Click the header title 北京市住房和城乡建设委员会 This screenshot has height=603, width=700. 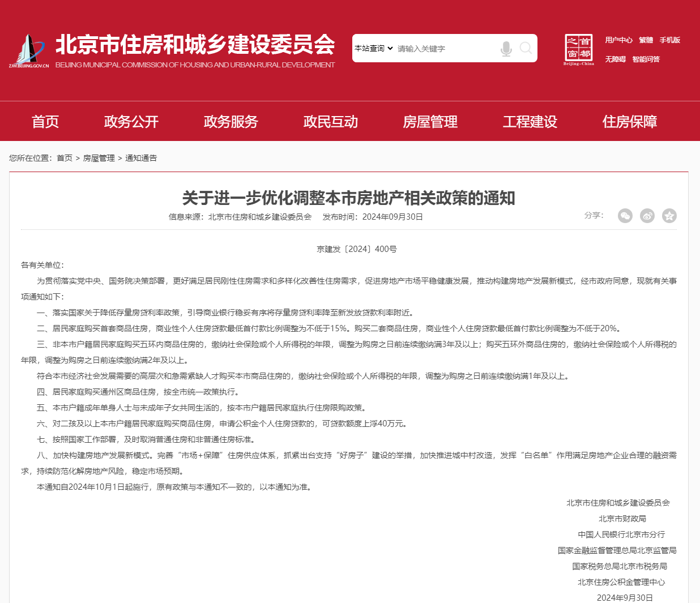click(x=195, y=44)
